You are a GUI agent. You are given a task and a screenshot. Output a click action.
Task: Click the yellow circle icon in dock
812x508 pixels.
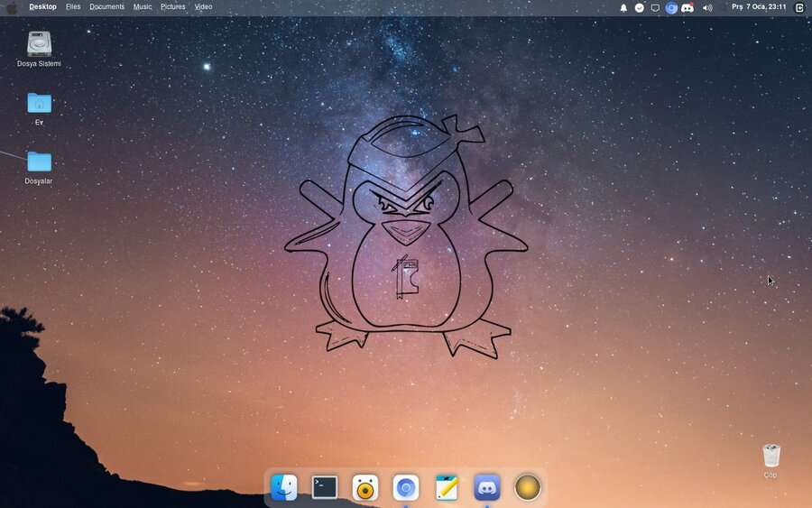click(527, 487)
